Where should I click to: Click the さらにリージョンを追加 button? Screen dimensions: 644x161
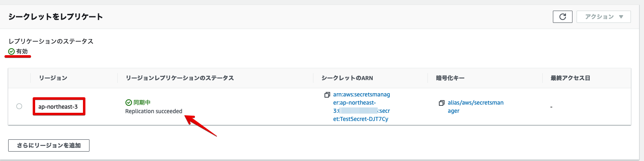click(x=49, y=145)
